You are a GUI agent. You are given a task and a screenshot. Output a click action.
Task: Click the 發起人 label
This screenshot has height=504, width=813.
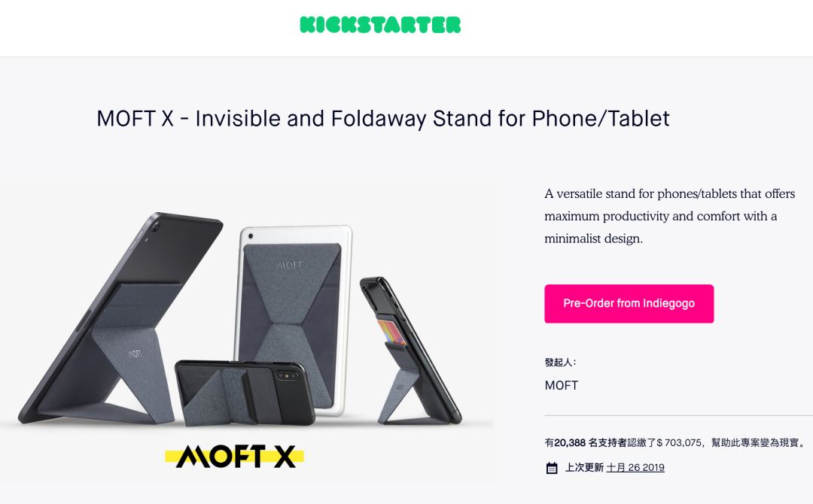coord(560,362)
